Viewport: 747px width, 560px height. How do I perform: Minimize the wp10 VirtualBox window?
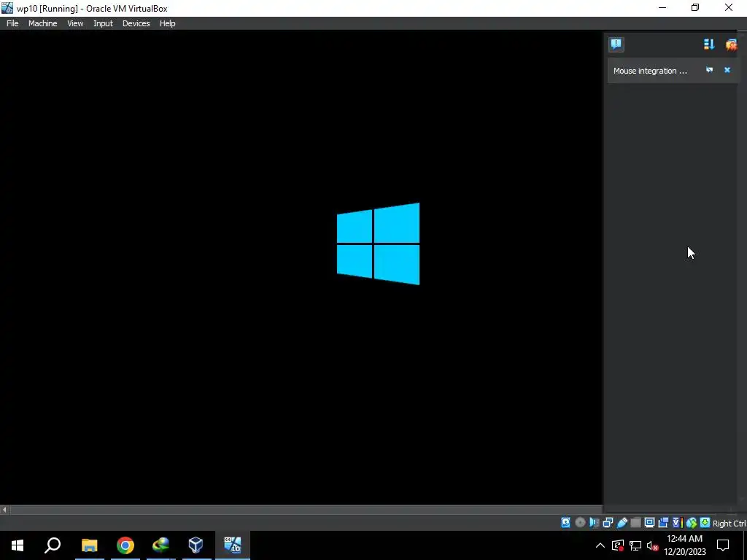(662, 8)
